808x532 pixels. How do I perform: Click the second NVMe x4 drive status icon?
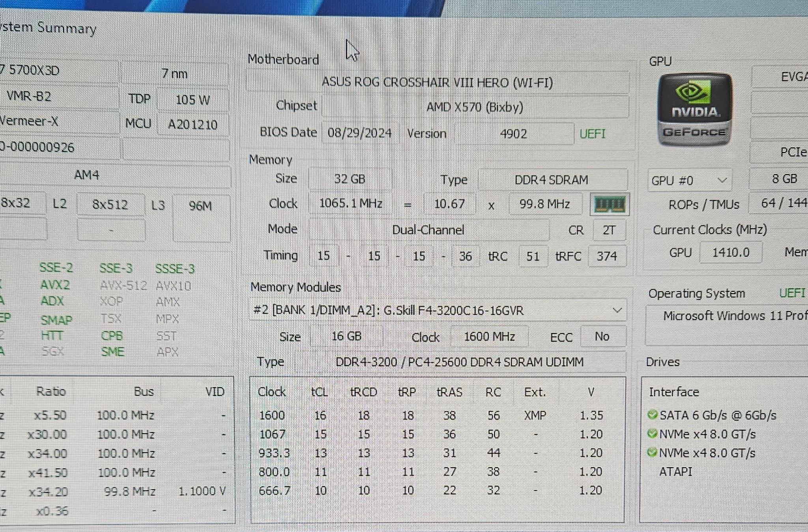tap(653, 452)
